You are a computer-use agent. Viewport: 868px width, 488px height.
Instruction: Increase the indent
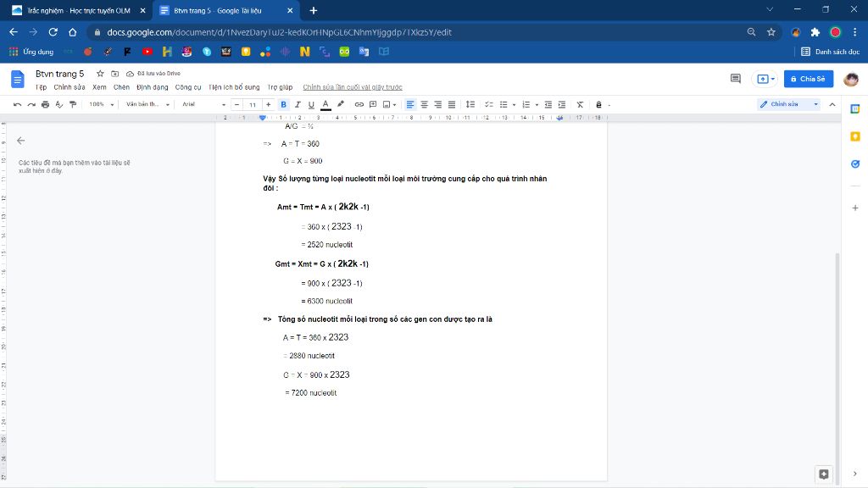point(562,104)
